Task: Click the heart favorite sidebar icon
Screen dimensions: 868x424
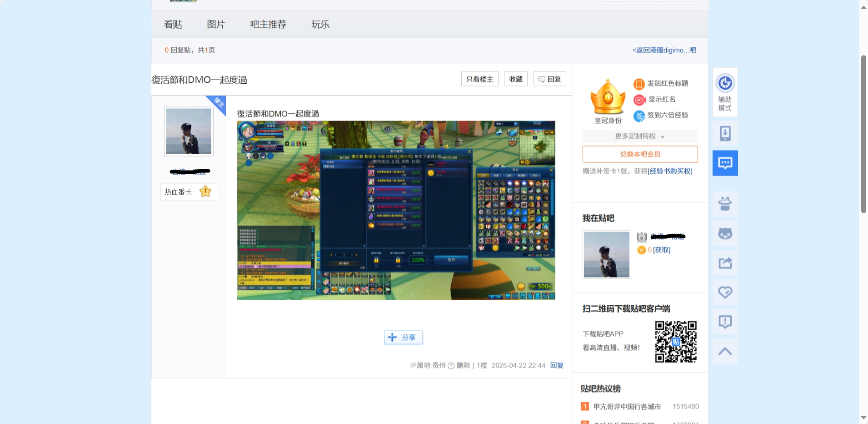Action: (x=725, y=292)
